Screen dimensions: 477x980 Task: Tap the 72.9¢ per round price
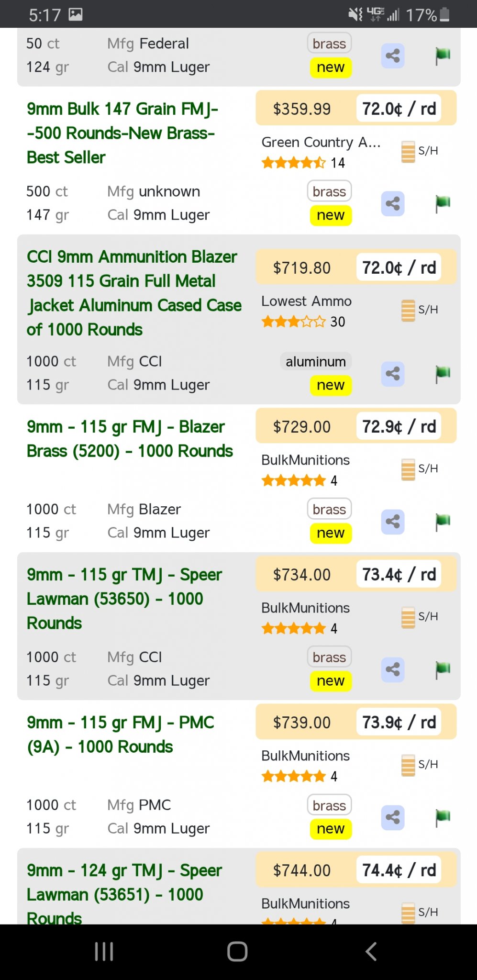(399, 426)
